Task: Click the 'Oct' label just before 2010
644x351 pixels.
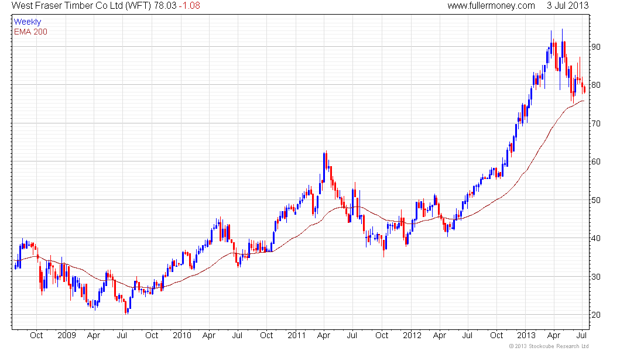Action: pos(152,335)
